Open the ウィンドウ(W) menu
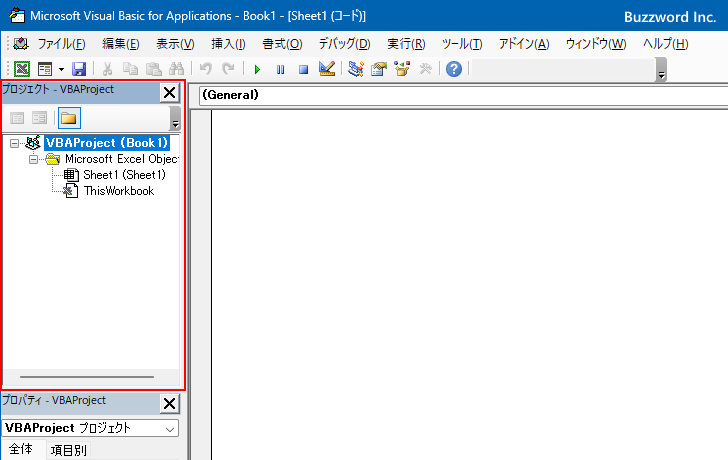Viewport: 728px width, 460px height. click(x=596, y=44)
